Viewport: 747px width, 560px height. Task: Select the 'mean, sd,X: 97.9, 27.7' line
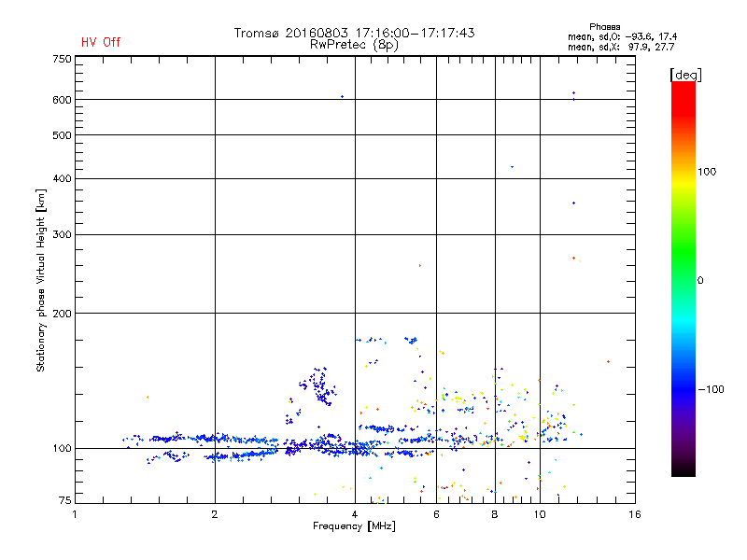(621, 47)
